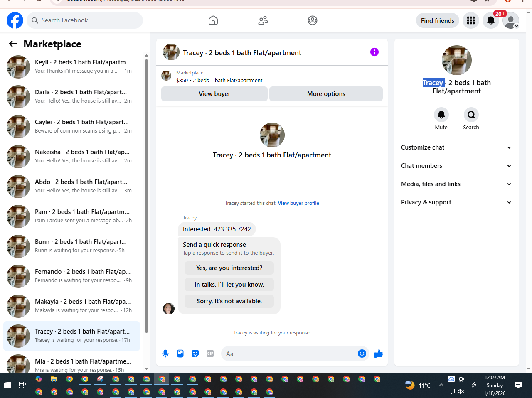Image resolution: width=532 pixels, height=398 pixels.
Task: Click the $850 Marketplace listing header
Action: click(272, 76)
